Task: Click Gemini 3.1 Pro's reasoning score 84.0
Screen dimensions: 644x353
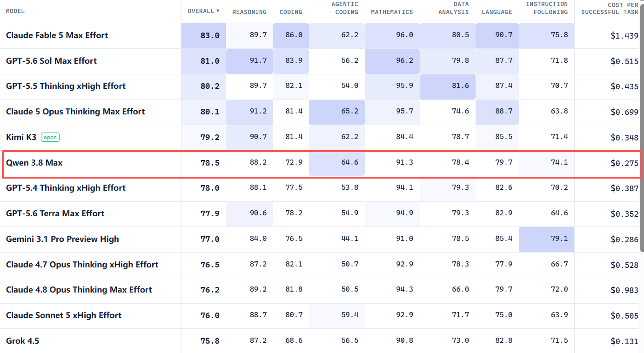Action: pyautogui.click(x=258, y=239)
